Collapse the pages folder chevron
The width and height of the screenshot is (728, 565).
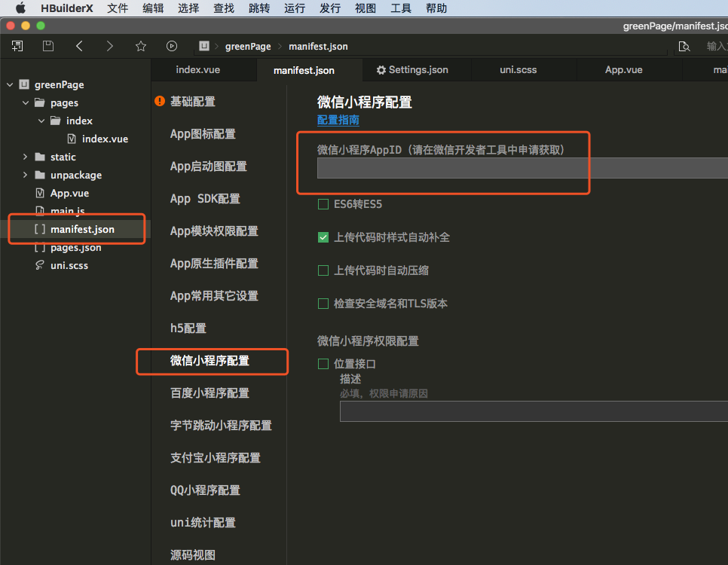26,102
